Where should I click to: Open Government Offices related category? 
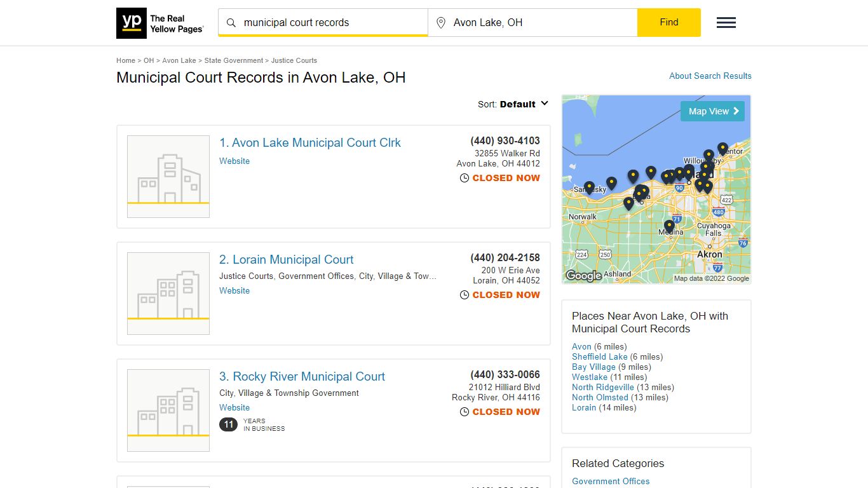pyautogui.click(x=611, y=481)
